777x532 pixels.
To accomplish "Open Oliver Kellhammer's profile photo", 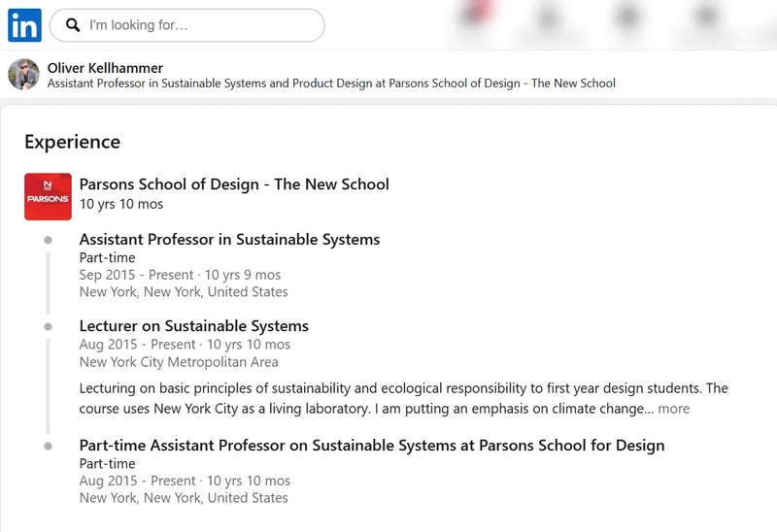I will 23,75.
